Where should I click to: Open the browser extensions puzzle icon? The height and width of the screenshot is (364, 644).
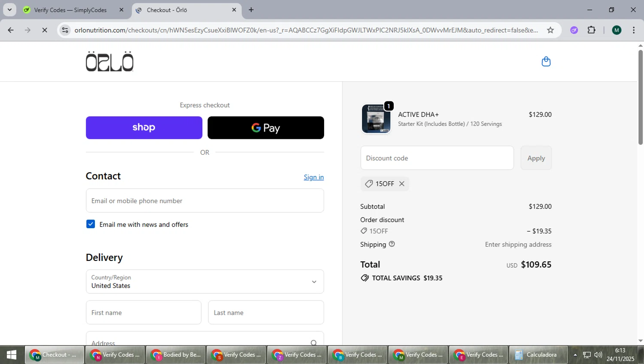click(x=592, y=30)
